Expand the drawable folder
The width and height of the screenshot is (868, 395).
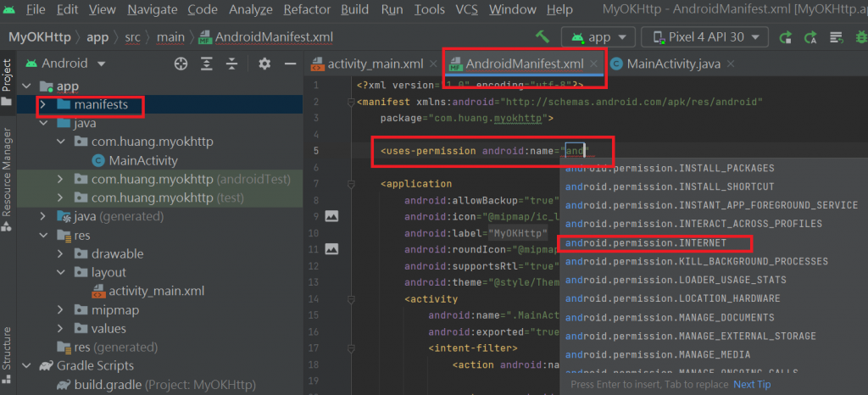[x=61, y=254]
